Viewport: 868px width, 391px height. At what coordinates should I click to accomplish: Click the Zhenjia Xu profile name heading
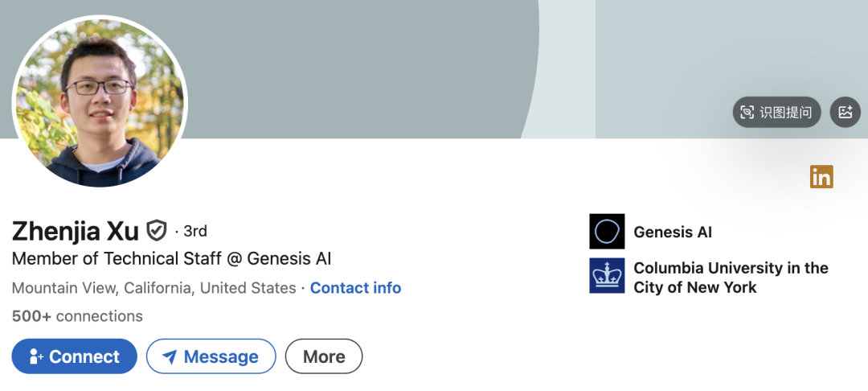(x=76, y=231)
